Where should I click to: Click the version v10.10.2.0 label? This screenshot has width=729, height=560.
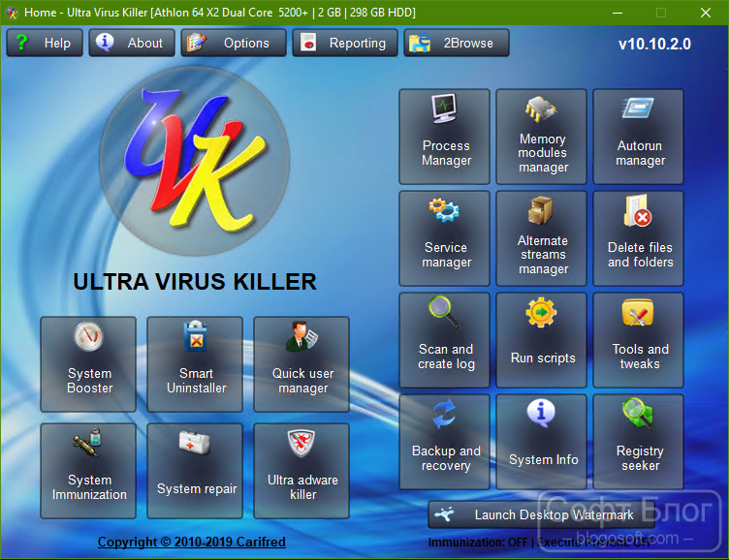(x=654, y=45)
